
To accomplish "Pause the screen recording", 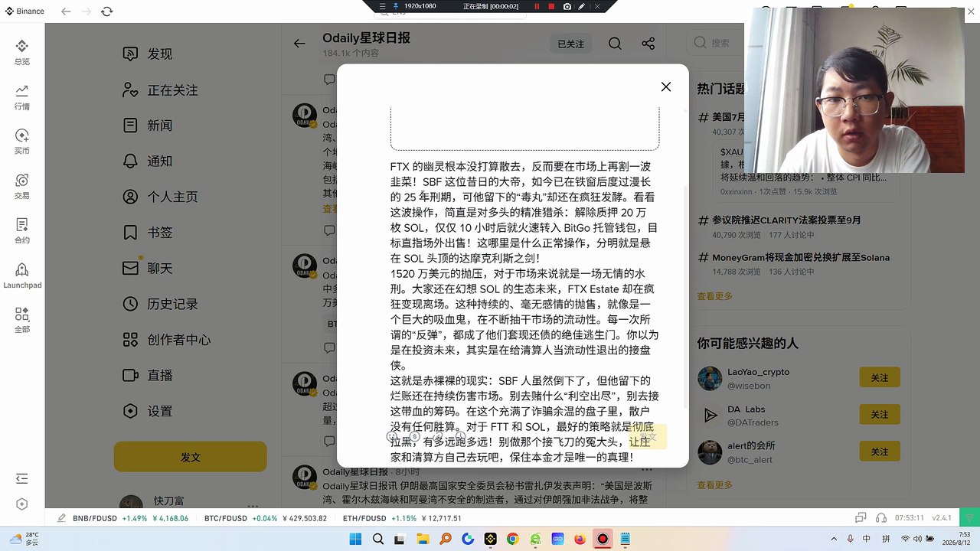I will click(x=537, y=6).
